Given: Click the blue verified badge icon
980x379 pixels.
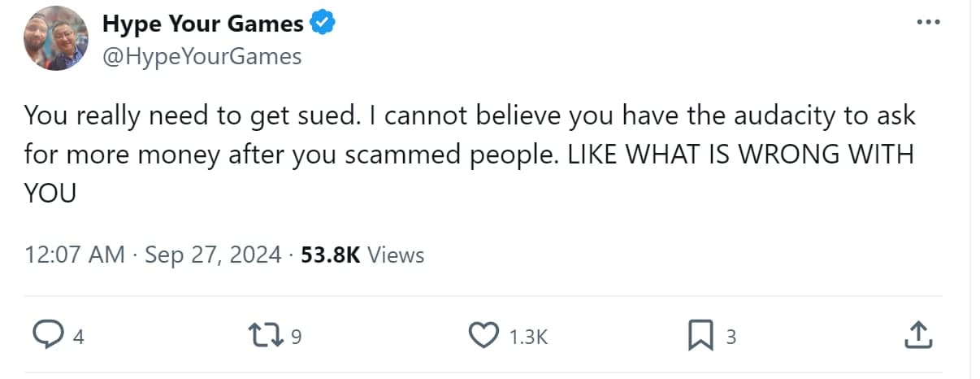Looking at the screenshot, I should click(x=323, y=24).
